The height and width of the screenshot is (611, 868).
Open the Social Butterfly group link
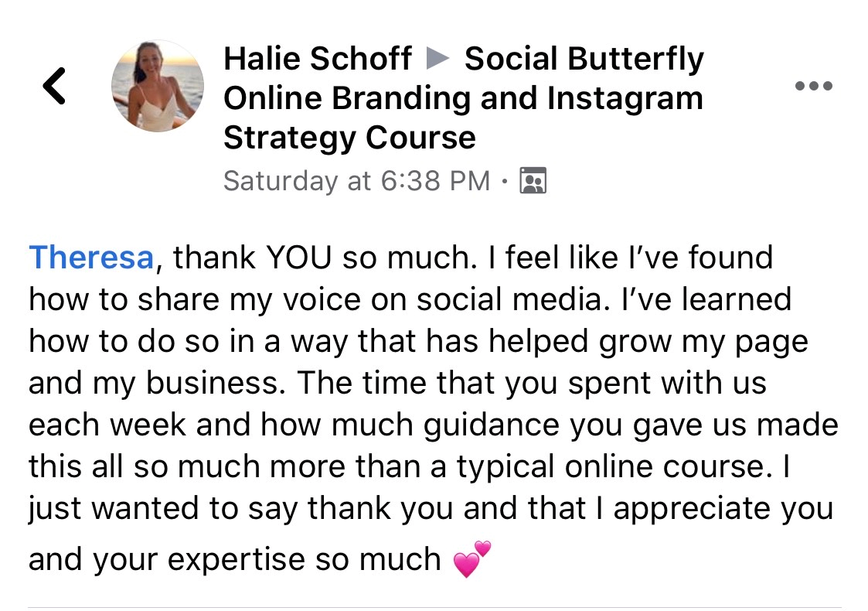pos(584,60)
